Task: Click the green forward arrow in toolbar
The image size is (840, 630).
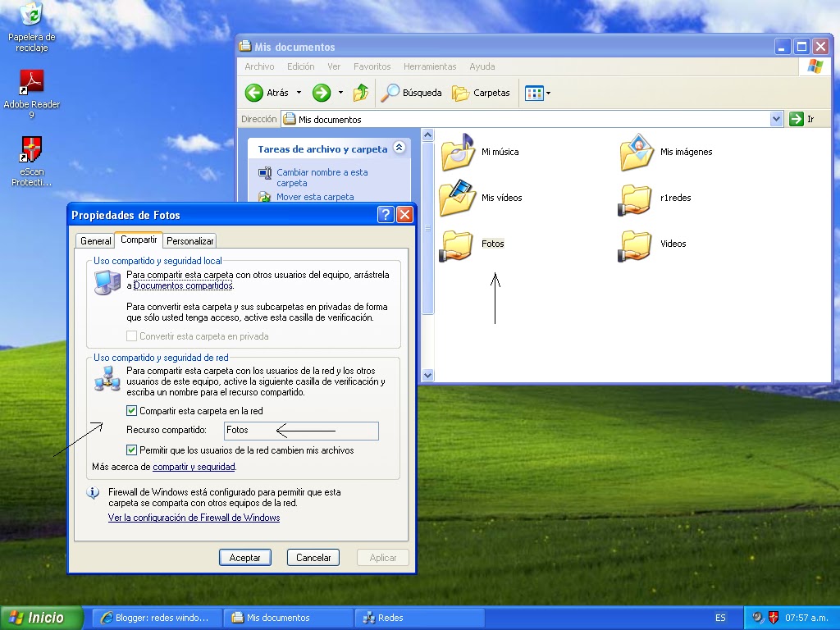Action: (x=322, y=93)
